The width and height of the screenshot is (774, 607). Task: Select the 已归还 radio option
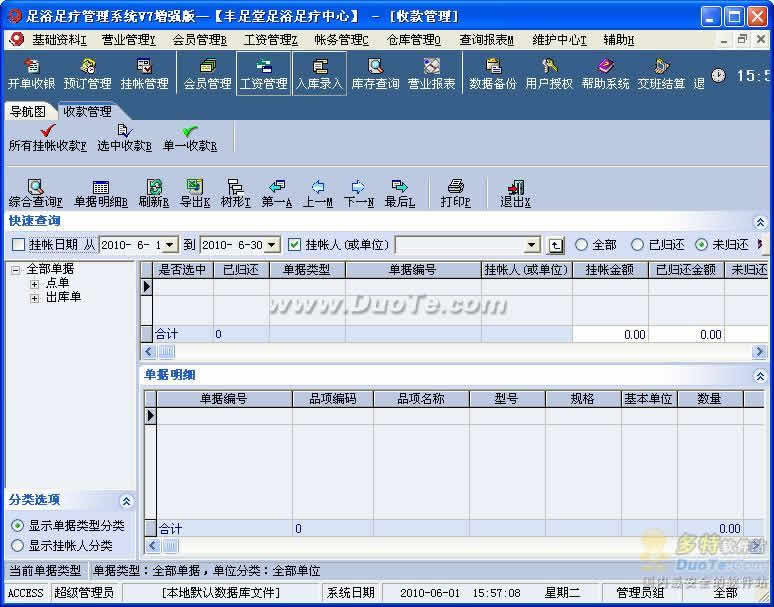coord(637,244)
